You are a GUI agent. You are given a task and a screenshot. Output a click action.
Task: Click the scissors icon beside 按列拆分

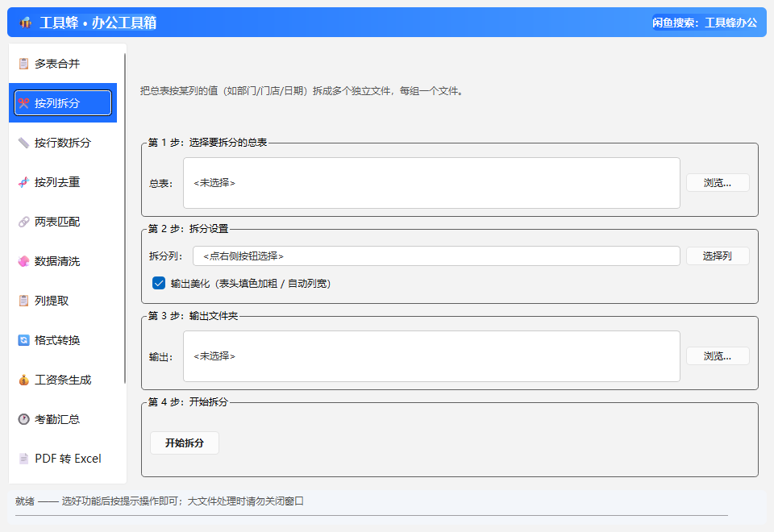click(23, 103)
